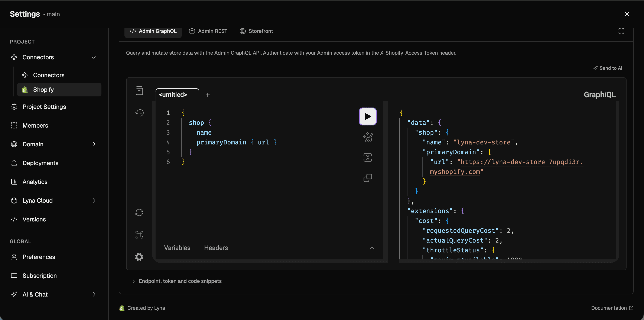Image resolution: width=644 pixels, height=320 pixels.
Task: Expand the variables and headers pane chevron
Action: point(372,248)
